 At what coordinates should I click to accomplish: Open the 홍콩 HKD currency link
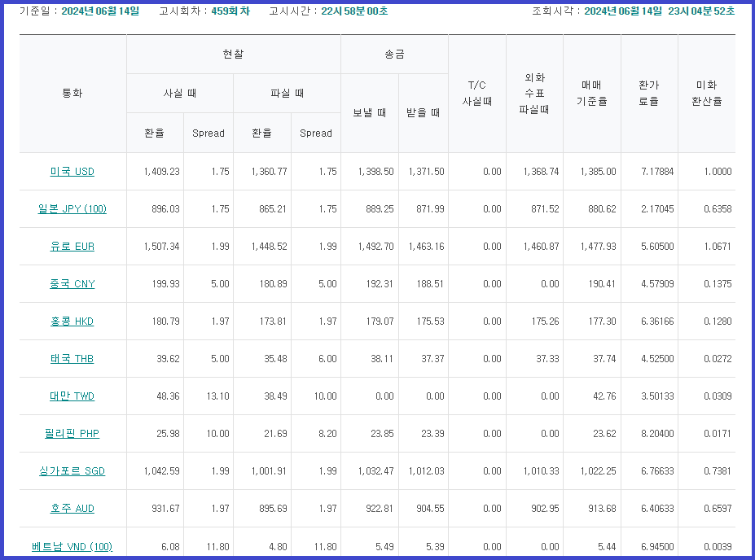click(72, 321)
